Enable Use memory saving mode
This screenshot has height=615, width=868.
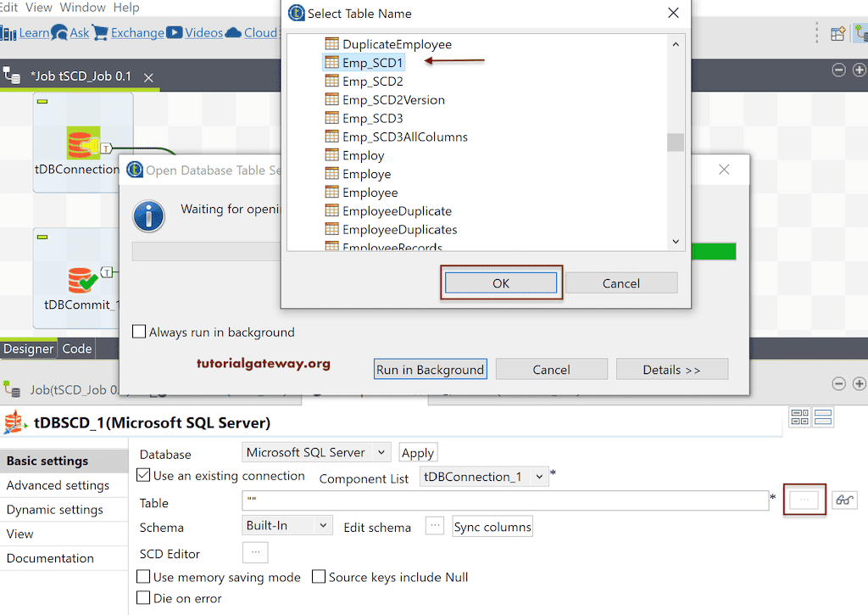143,577
